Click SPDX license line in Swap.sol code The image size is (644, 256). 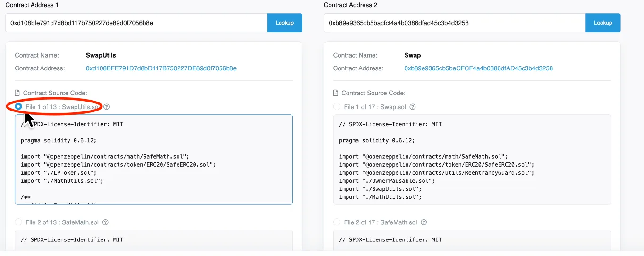point(390,124)
